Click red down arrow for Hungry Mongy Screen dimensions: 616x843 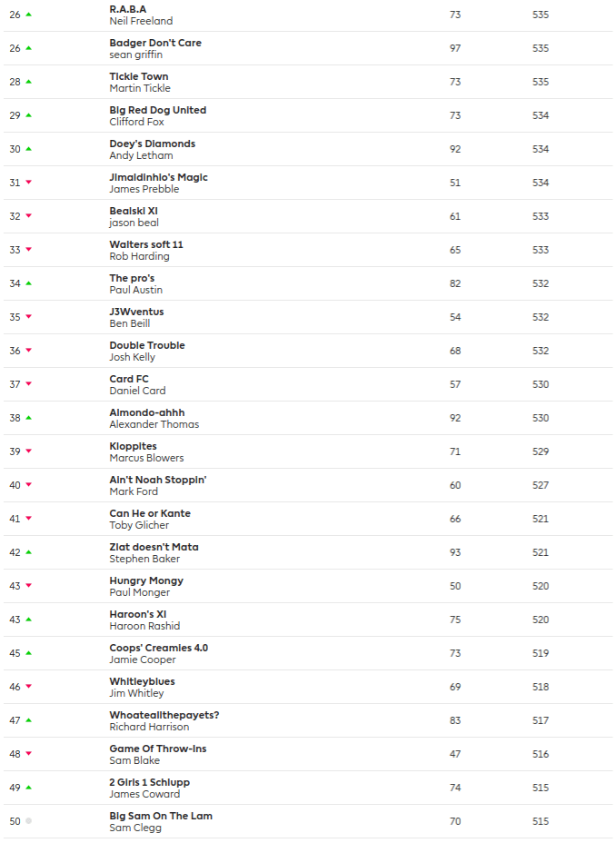coord(29,586)
